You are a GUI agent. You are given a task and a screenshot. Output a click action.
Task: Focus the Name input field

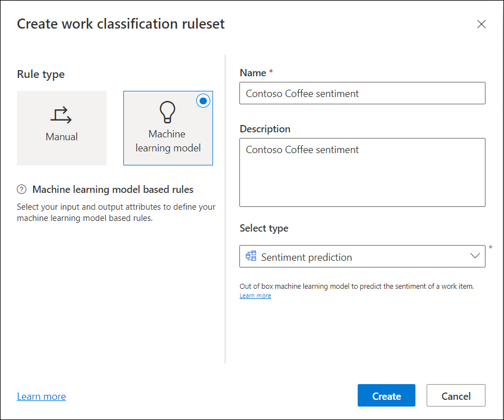[x=362, y=93]
